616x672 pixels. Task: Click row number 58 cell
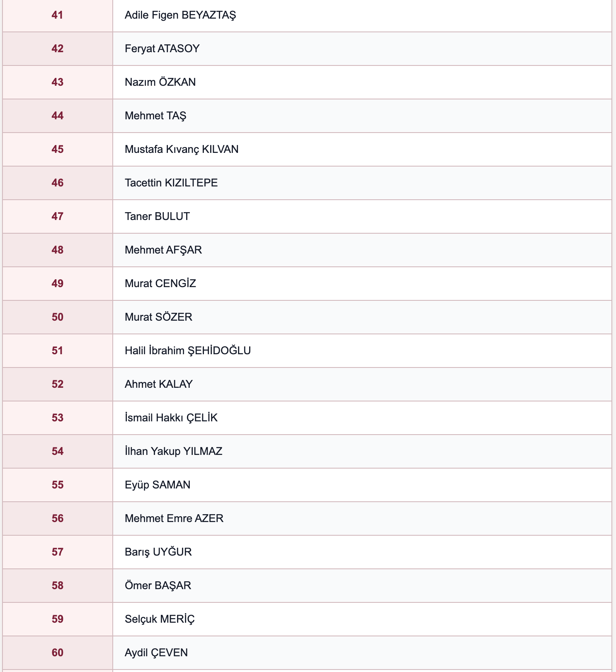[x=58, y=586]
